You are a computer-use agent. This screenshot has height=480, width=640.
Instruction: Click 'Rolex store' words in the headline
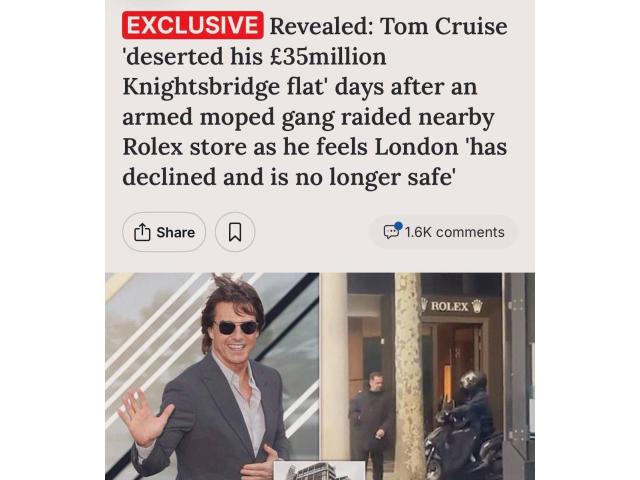184,147
